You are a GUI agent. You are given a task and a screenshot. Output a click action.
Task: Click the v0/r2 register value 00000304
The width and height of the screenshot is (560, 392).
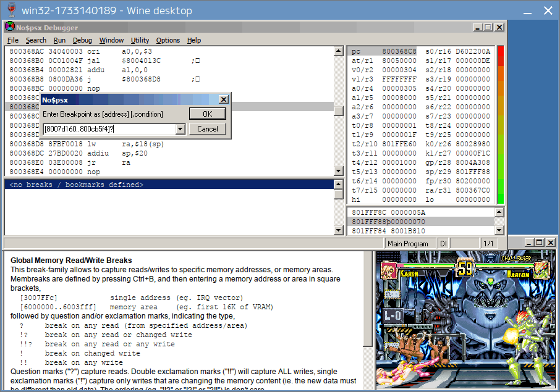pos(399,70)
